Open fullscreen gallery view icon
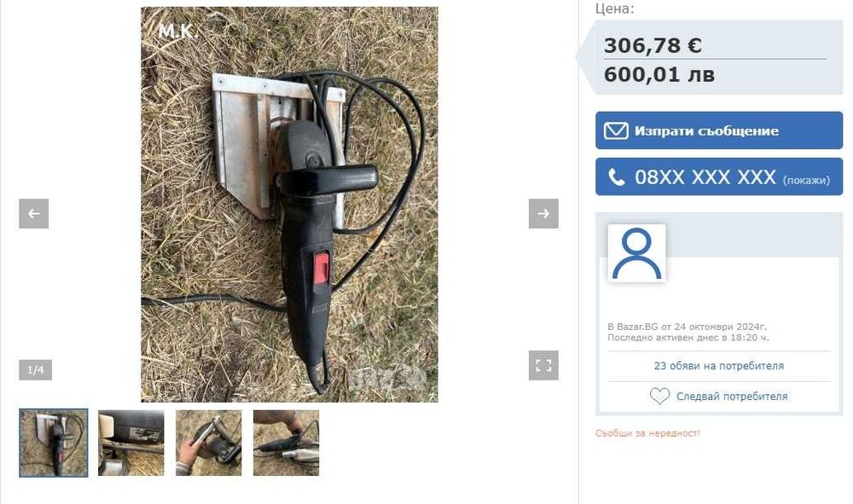The width and height of the screenshot is (853, 504). pyautogui.click(x=543, y=365)
